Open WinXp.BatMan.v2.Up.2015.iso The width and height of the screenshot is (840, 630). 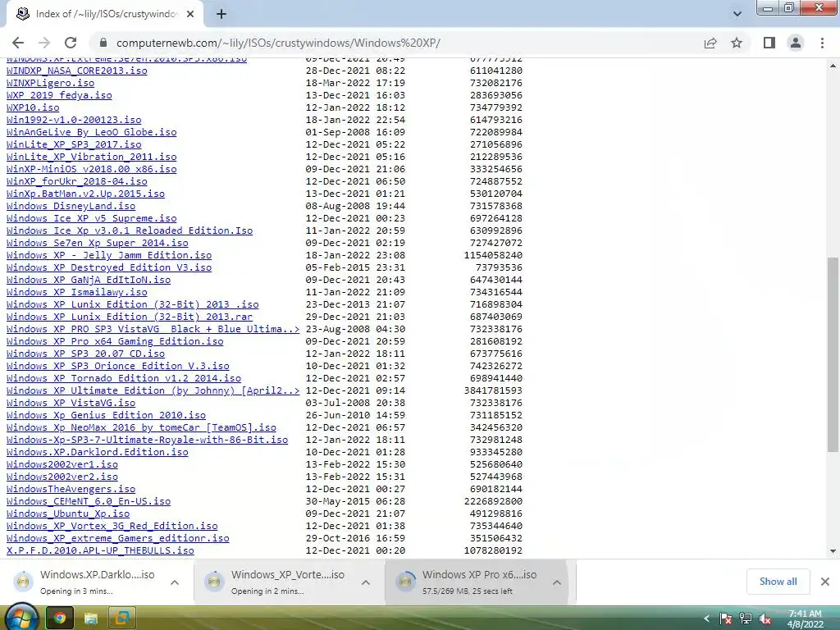85,194
